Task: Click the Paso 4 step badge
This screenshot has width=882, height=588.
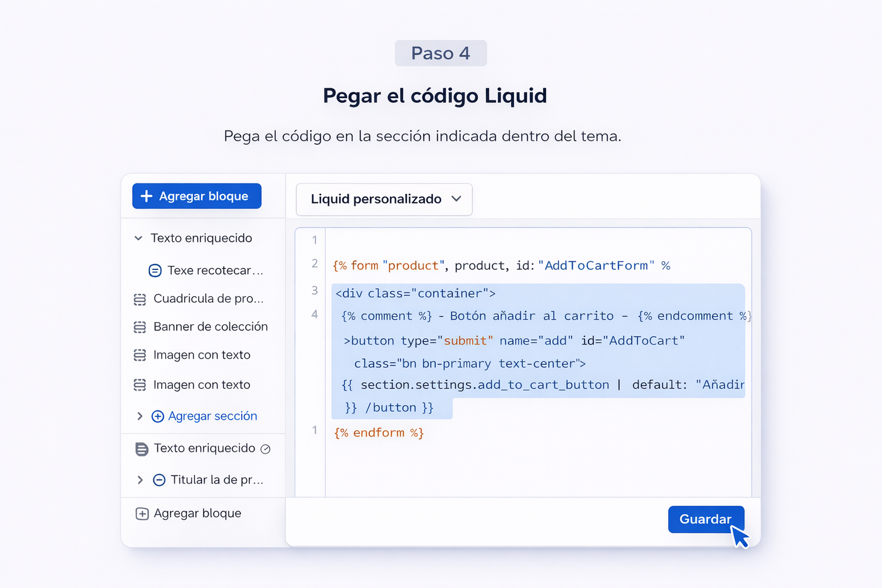Action: click(440, 54)
